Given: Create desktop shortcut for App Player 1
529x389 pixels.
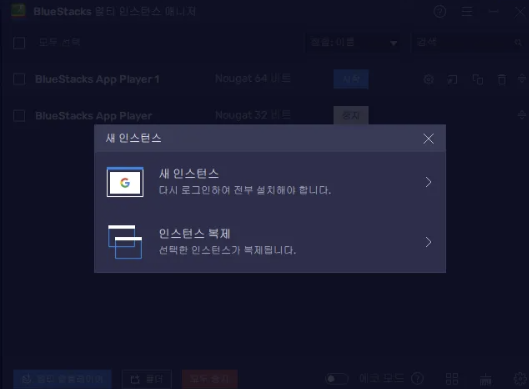Looking at the screenshot, I should [452, 80].
